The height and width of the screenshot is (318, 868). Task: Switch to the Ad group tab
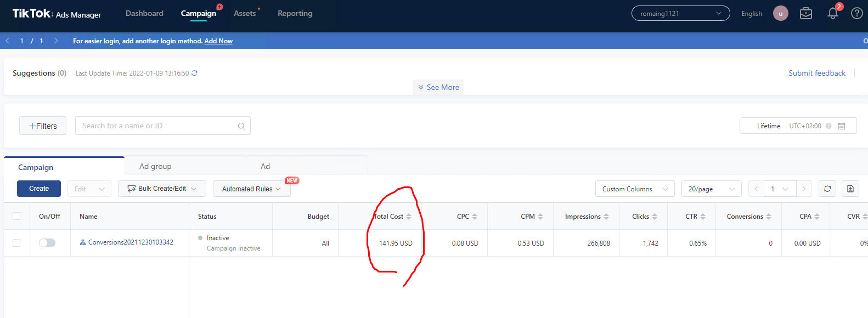click(x=155, y=166)
